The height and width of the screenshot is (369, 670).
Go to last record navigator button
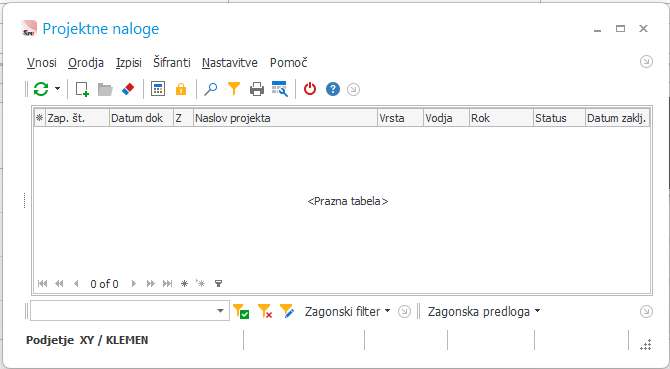pos(168,284)
